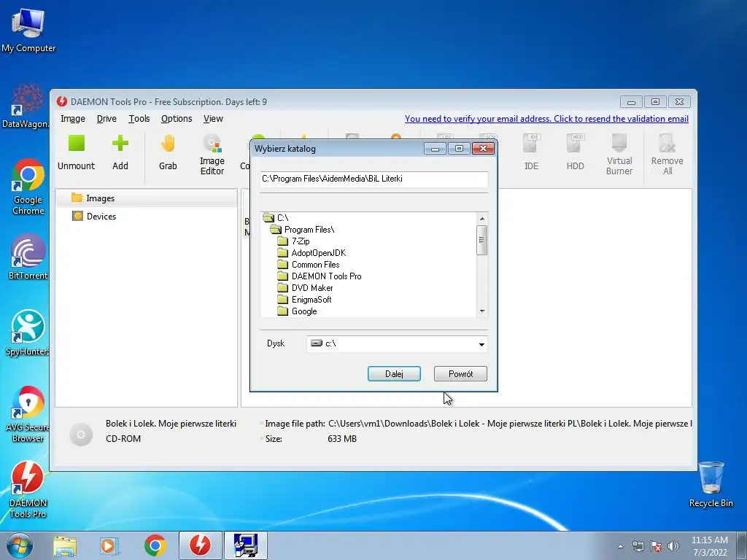The image size is (747, 560).
Task: Open Windows Media Player from taskbar
Action: tap(109, 546)
